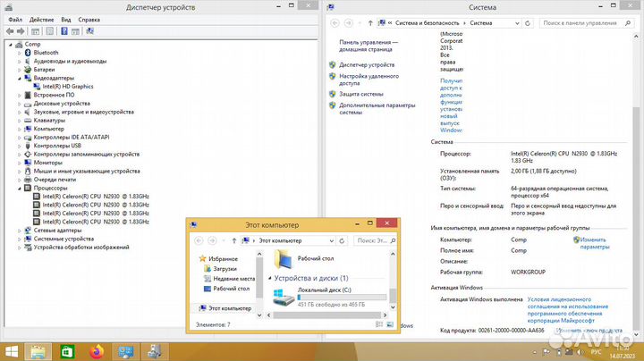Collapse the Видеоадаптеры node
The width and height of the screenshot is (644, 361).
pyautogui.click(x=20, y=78)
